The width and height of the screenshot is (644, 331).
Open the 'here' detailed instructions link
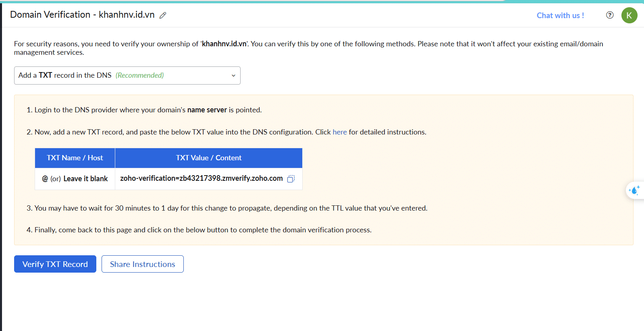[340, 132]
